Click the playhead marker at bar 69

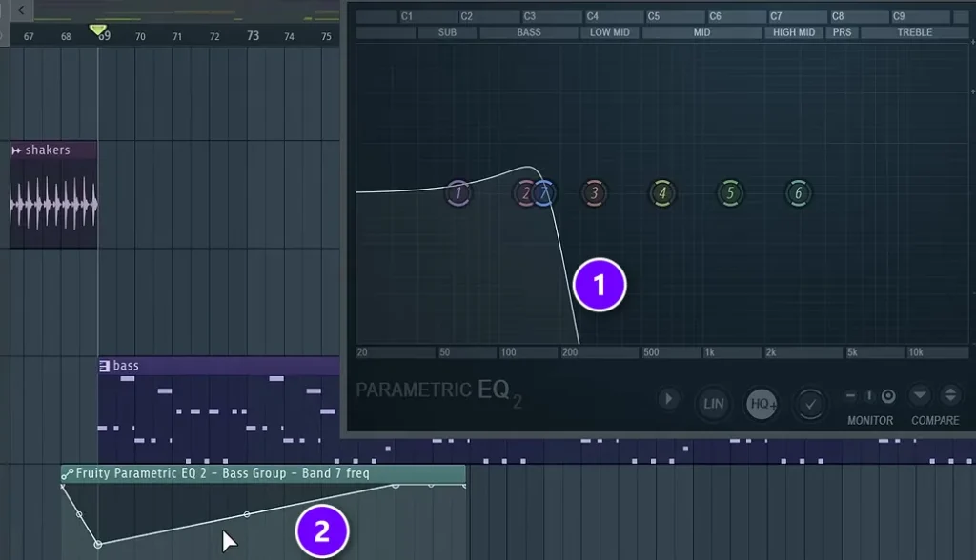coord(98,30)
